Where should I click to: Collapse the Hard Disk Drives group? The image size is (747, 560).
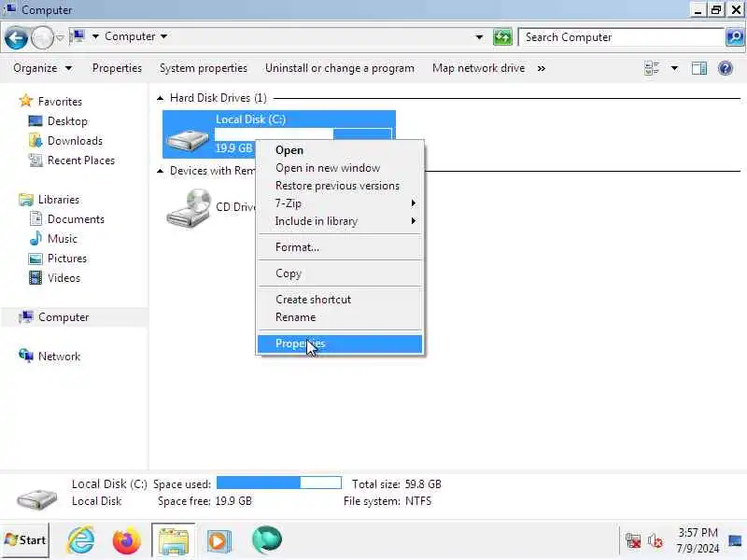pos(161,98)
